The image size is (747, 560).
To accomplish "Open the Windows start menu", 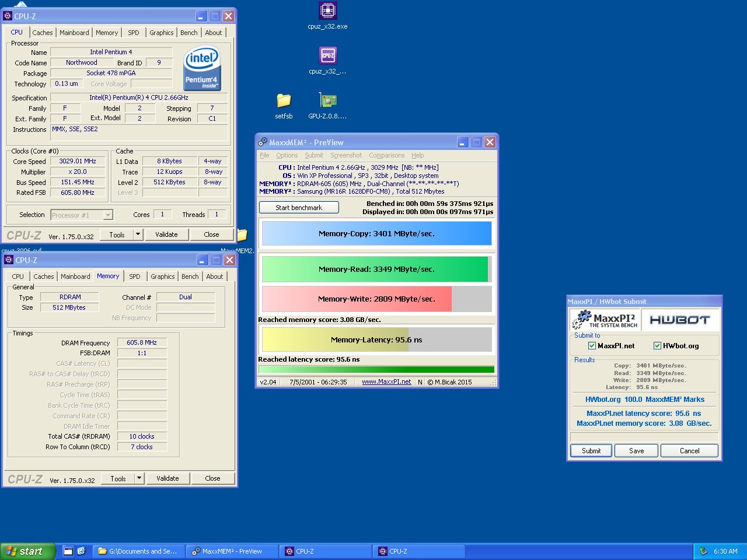I will pyautogui.click(x=28, y=551).
